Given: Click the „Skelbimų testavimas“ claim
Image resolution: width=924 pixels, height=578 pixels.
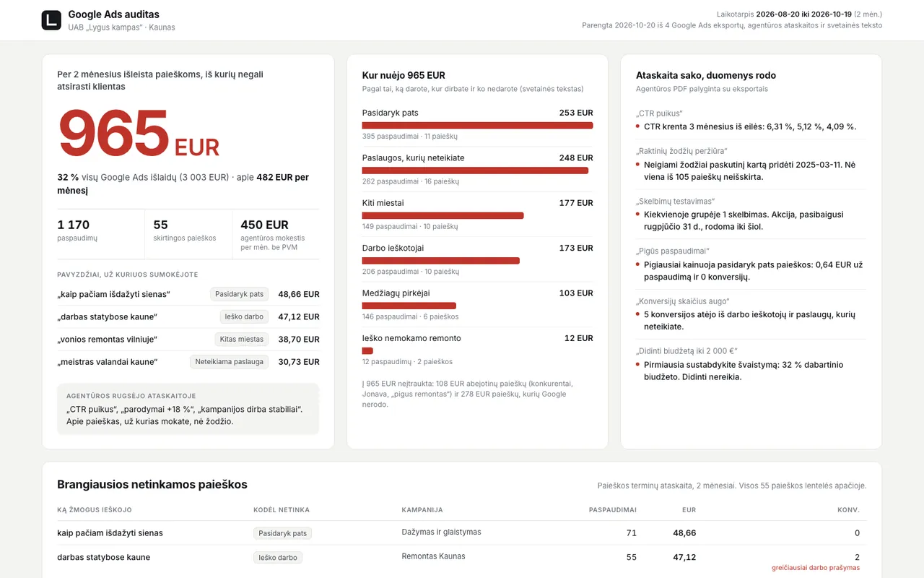Looking at the screenshot, I should 675,201.
